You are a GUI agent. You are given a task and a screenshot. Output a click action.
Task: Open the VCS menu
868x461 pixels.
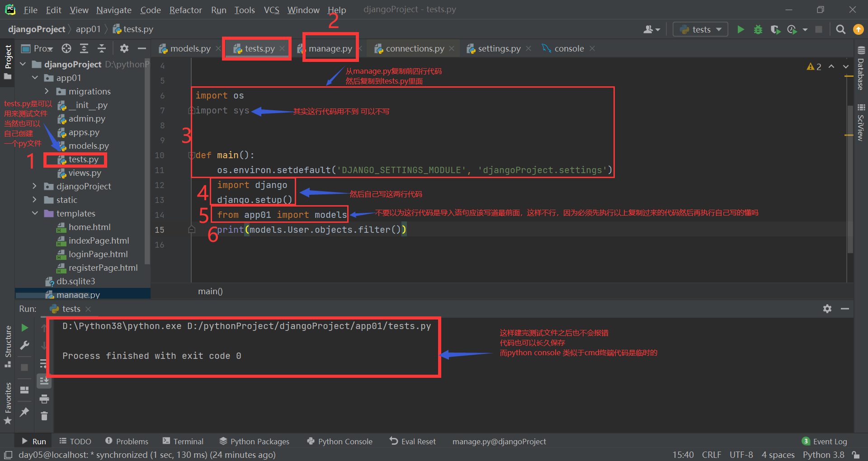pyautogui.click(x=272, y=10)
